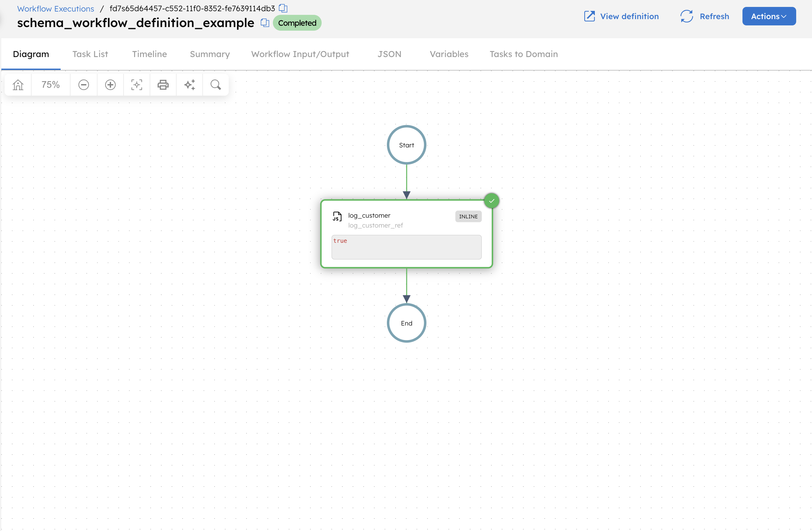Copy the workflow name next to the title
This screenshot has height=531, width=812.
point(264,23)
